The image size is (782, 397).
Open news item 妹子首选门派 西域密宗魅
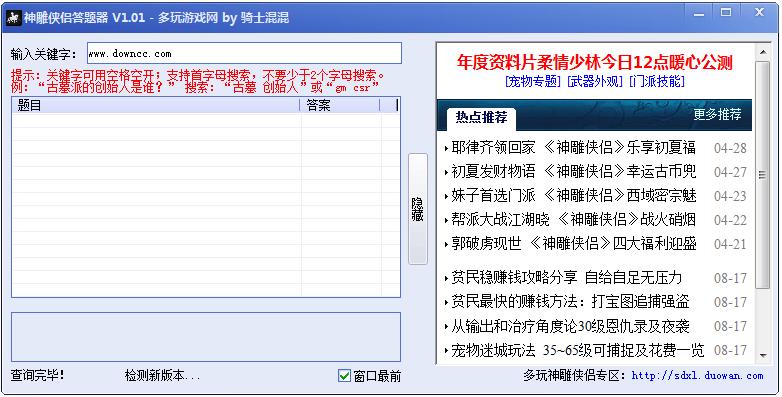[x=573, y=195]
